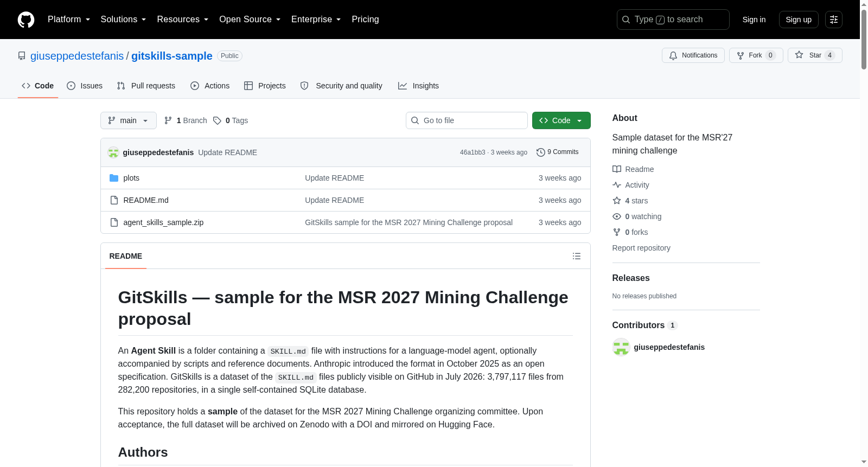Switch to the Actions tab
Viewport: 868px width, 467px height.
click(x=210, y=86)
